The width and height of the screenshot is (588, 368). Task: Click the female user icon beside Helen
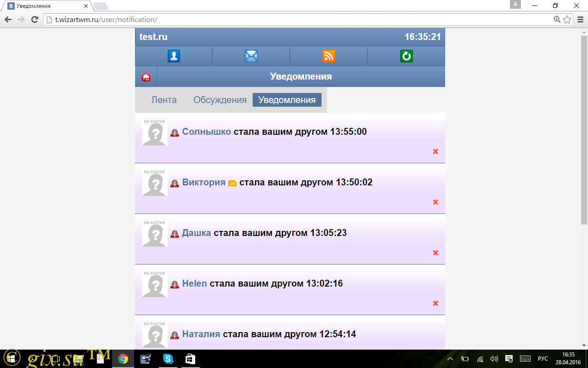pos(175,285)
